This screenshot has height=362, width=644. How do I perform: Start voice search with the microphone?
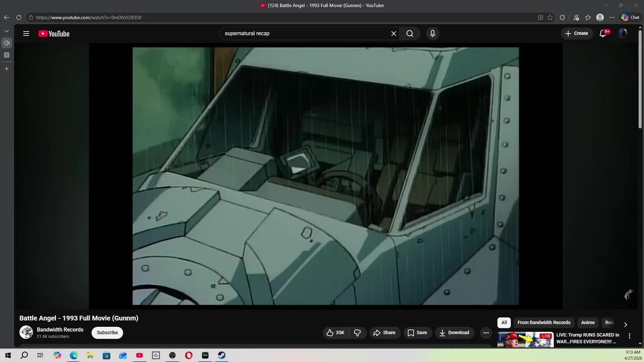(432, 34)
